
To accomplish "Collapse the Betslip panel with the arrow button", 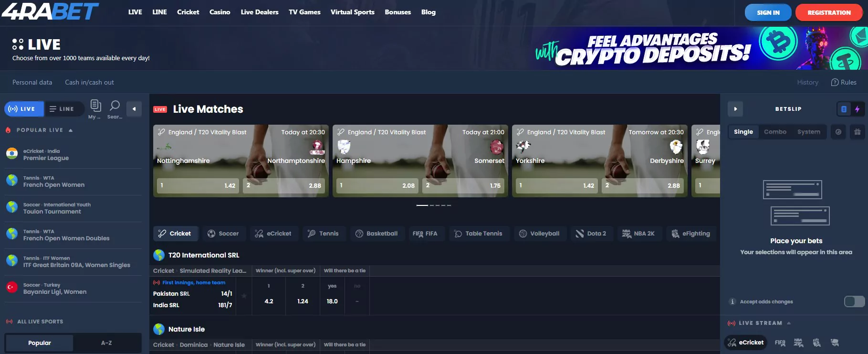I will (x=735, y=109).
